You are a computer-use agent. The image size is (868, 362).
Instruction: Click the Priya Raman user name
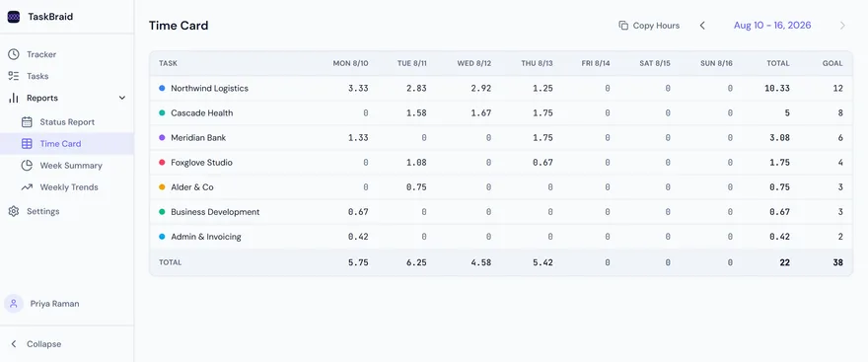55,304
